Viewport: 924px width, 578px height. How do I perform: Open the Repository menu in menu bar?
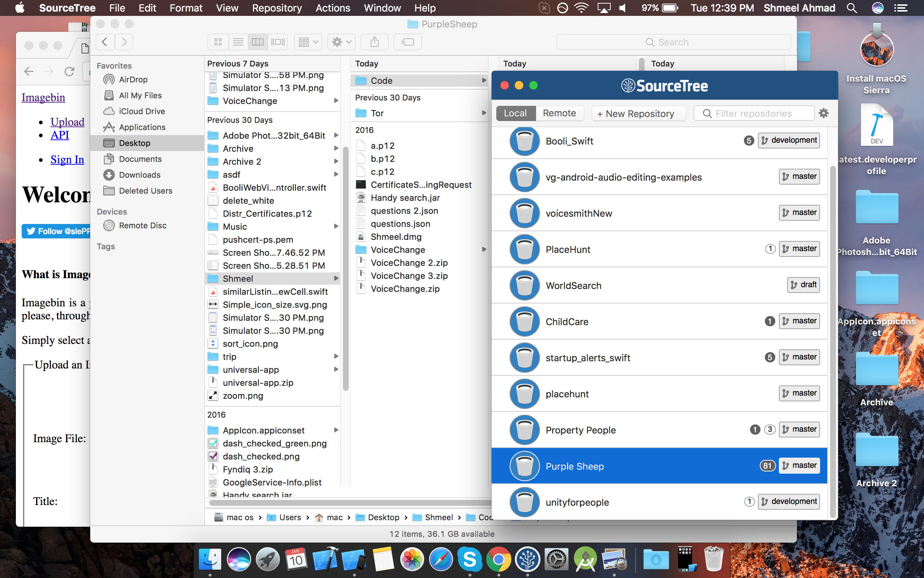click(277, 8)
